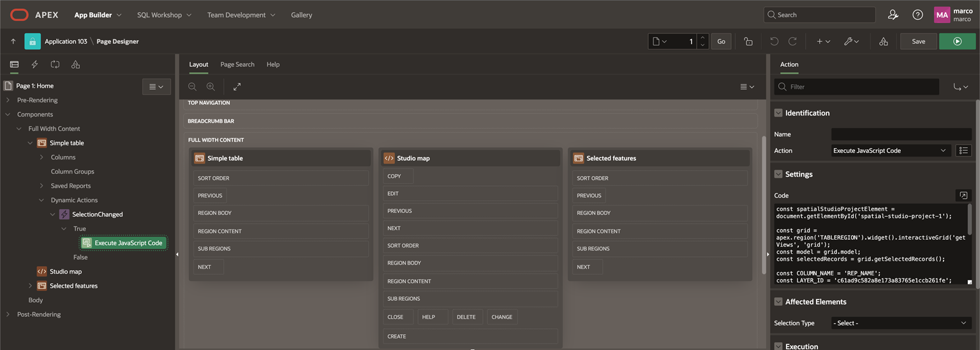Image resolution: width=980 pixels, height=350 pixels.
Task: Open the Code Editor pop-out for Code
Action: click(963, 195)
